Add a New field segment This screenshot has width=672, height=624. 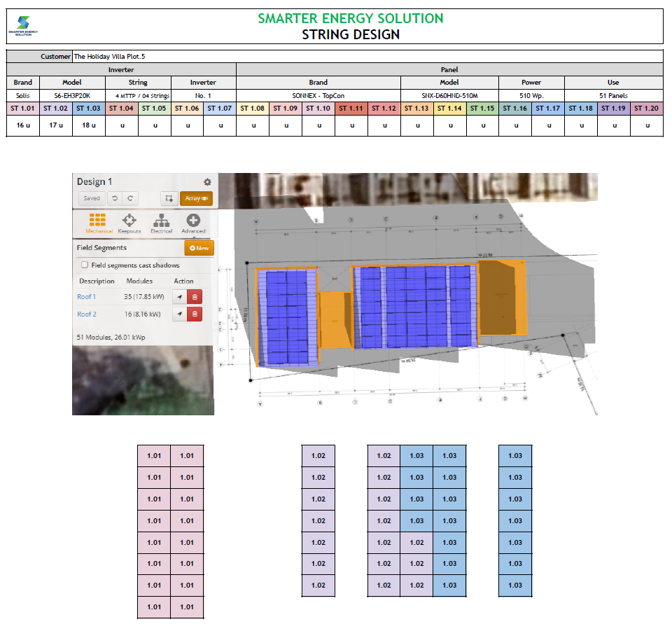[199, 248]
